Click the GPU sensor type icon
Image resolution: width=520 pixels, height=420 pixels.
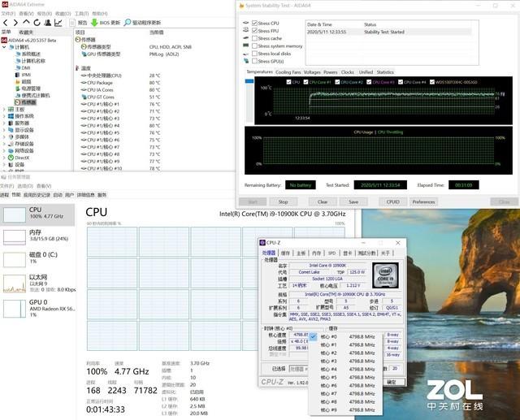[84, 54]
